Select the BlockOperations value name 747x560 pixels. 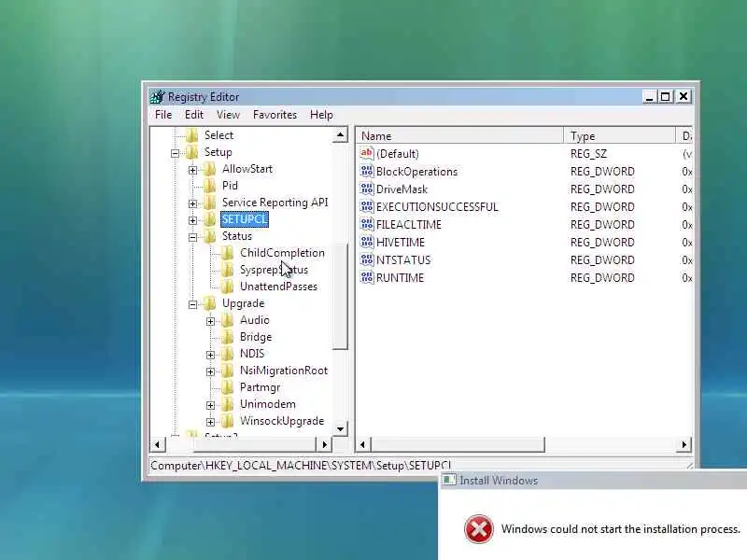click(416, 172)
